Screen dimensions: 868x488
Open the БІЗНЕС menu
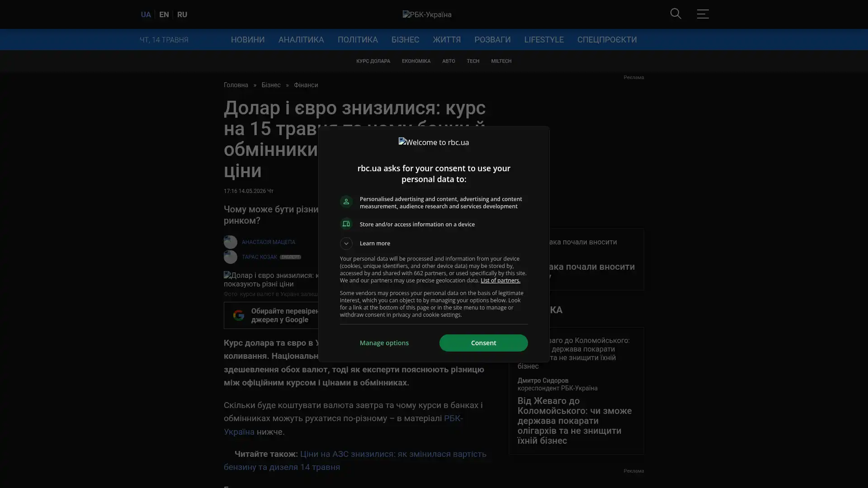(x=405, y=40)
